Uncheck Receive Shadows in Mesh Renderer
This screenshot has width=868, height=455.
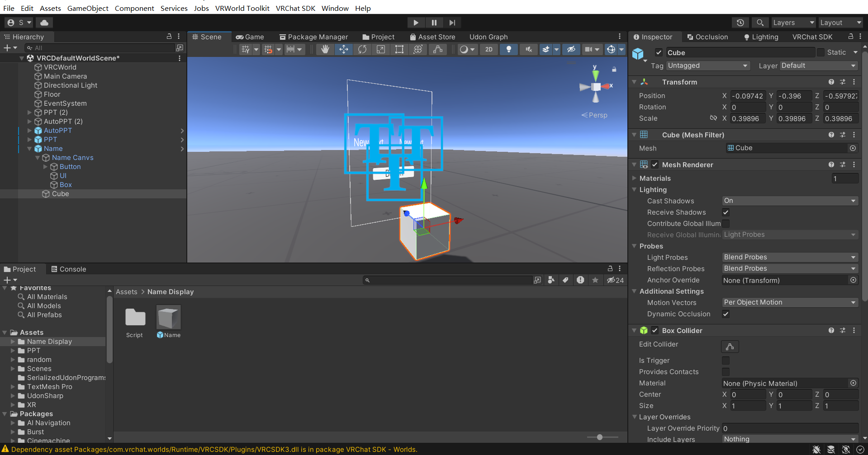726,212
